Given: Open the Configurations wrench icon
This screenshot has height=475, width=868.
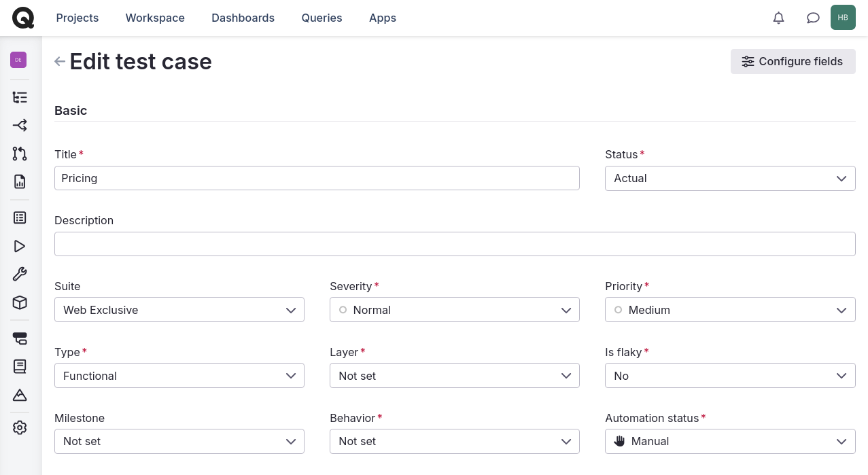Looking at the screenshot, I should click(19, 274).
